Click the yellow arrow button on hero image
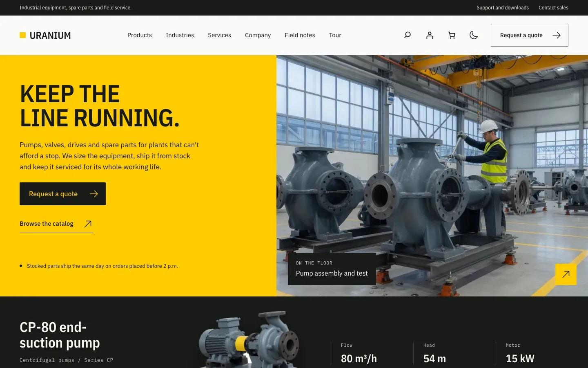The height and width of the screenshot is (368, 588). point(566,274)
